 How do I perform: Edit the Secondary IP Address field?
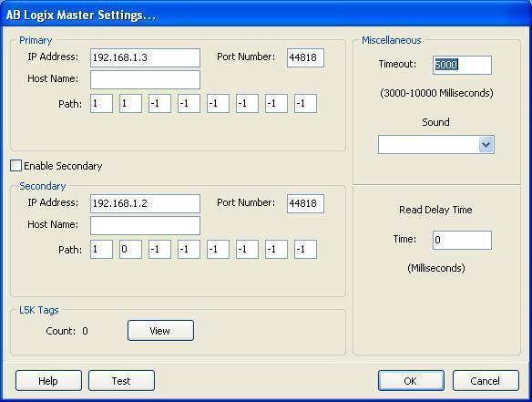pyautogui.click(x=145, y=203)
